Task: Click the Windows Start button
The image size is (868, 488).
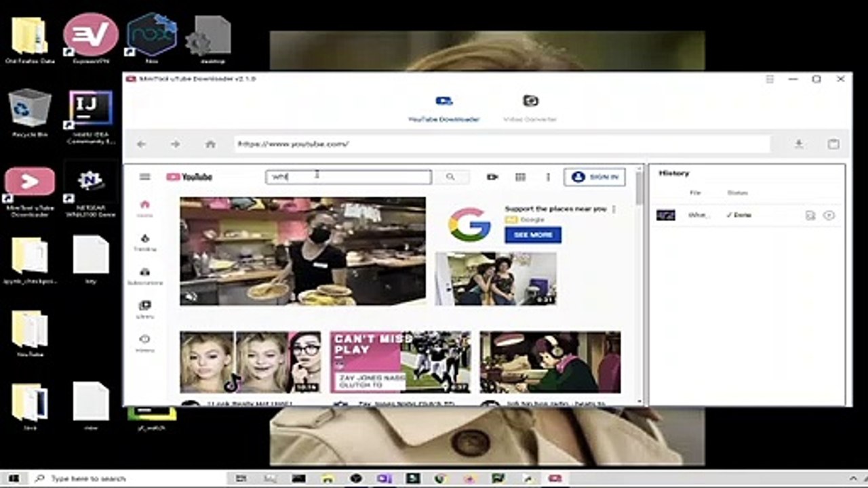Action: tap(13, 479)
